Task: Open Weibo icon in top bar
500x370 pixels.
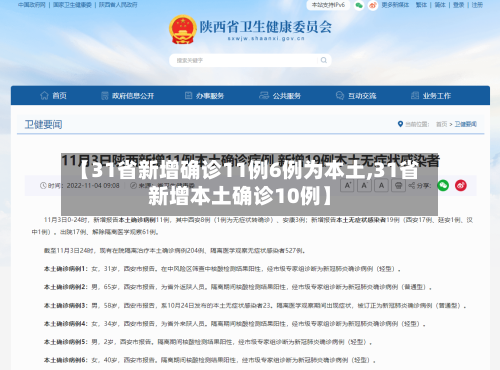Action: coord(373,5)
